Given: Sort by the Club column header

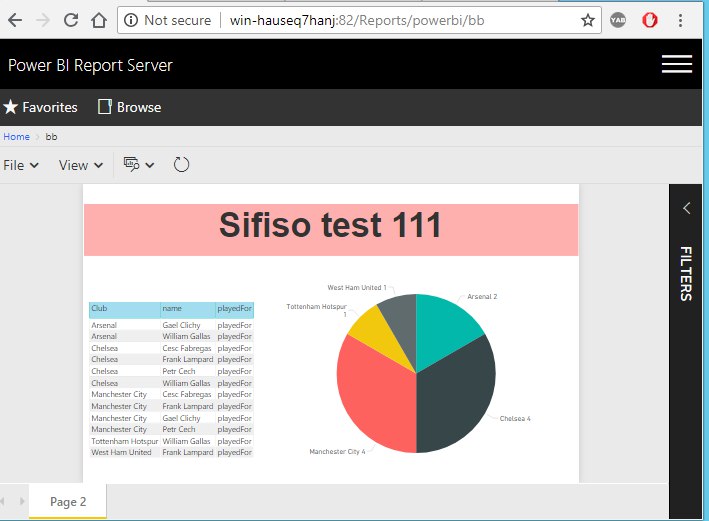Looking at the screenshot, I should click(124, 309).
